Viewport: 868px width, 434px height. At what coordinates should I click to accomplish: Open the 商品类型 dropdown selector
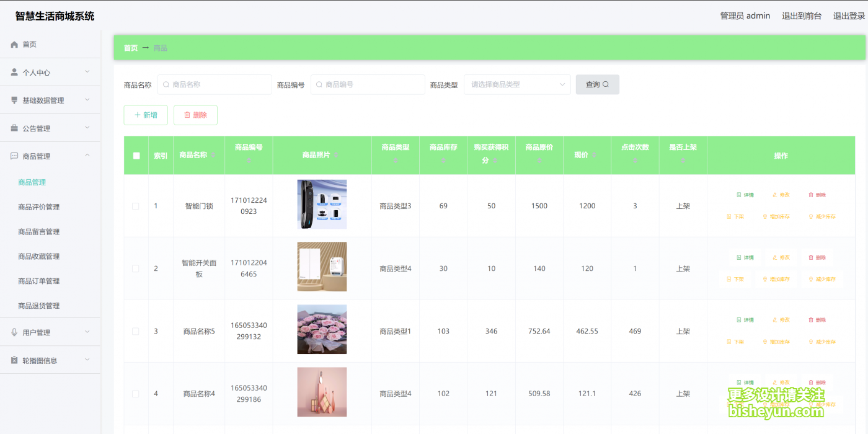[517, 84]
